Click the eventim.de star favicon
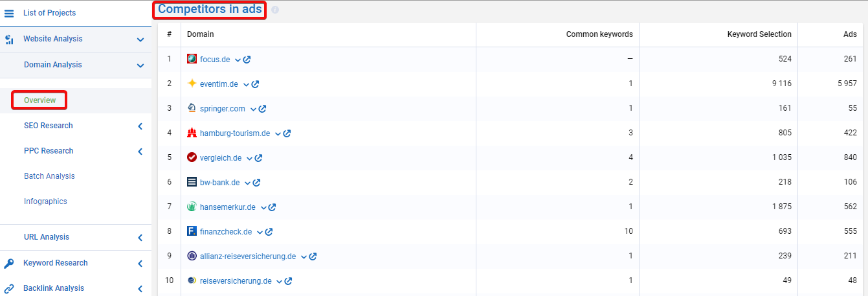 coord(192,84)
